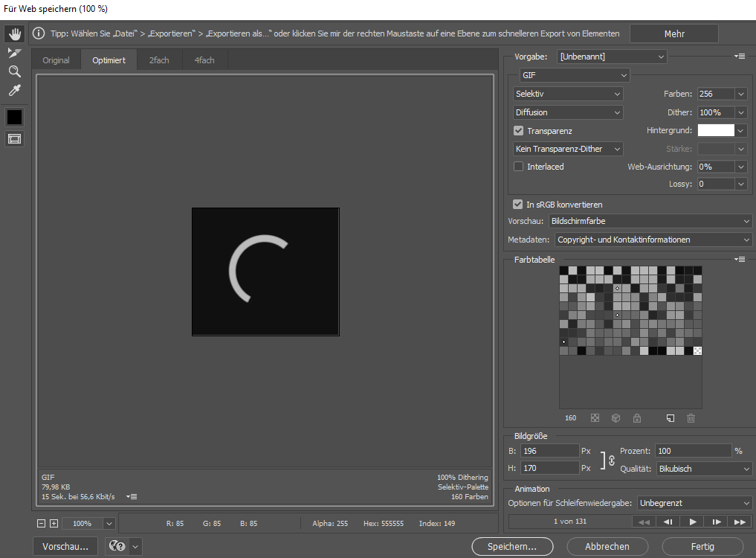Lock selected colors in color table
The width and height of the screenshot is (756, 558).
click(637, 418)
